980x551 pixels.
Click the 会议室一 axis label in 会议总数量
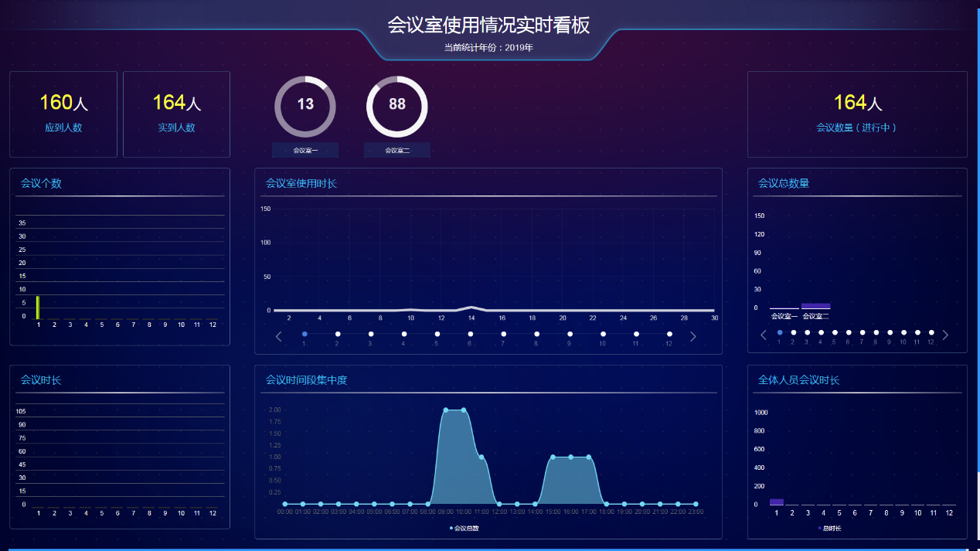[784, 316]
